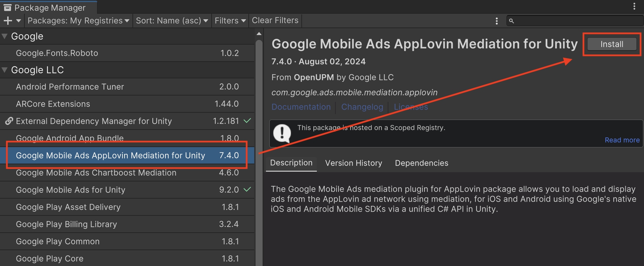Switch to the Version History tab
Viewport: 644px width, 266px height.
[353, 163]
